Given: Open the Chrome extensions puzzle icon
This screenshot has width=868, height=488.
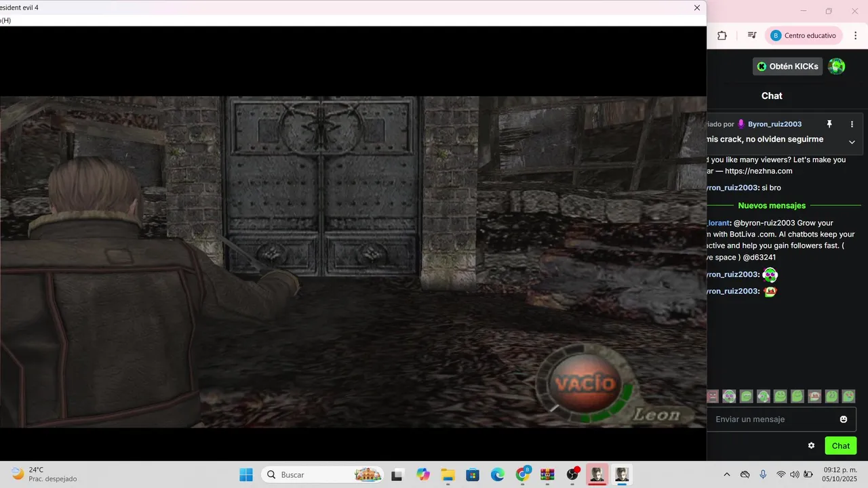Looking at the screenshot, I should (x=722, y=35).
